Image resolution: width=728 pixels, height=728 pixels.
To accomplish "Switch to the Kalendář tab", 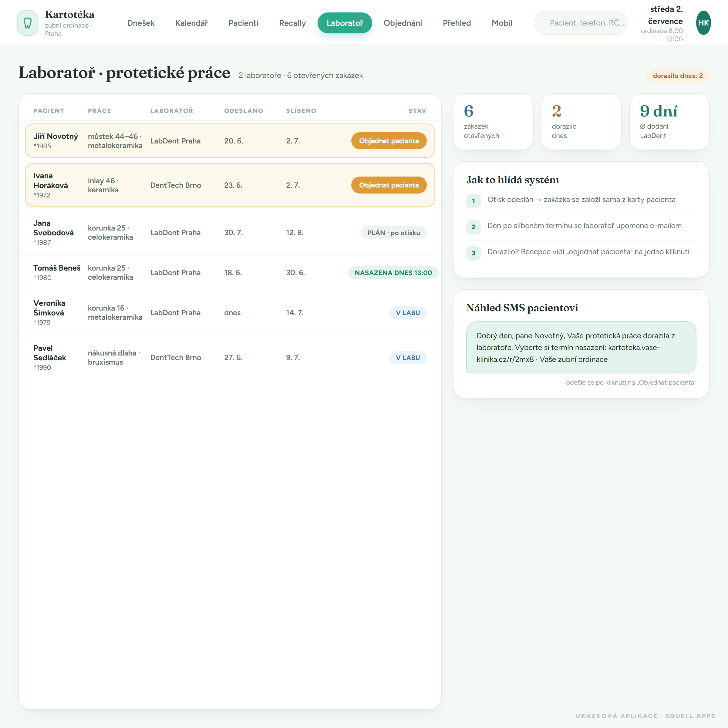I will pyautogui.click(x=191, y=23).
